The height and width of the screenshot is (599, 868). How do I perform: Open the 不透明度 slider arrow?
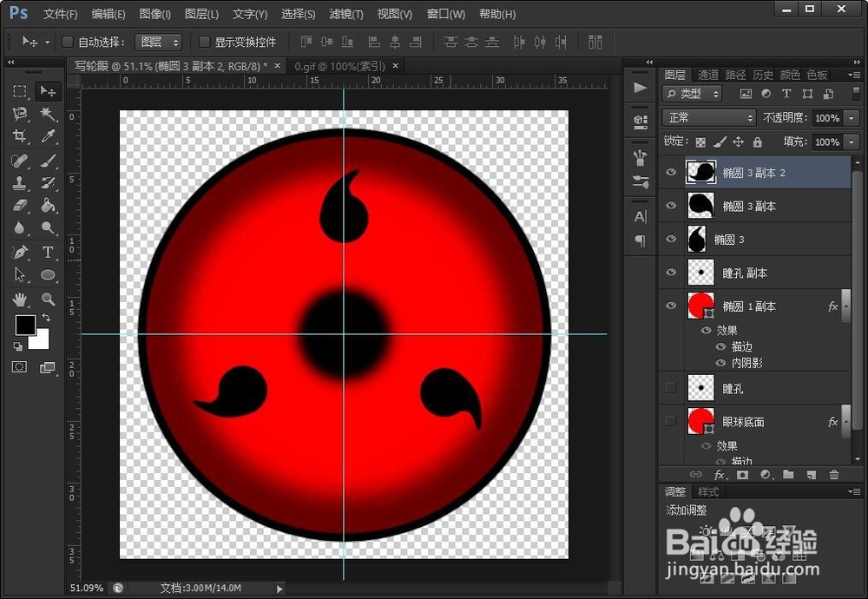coord(852,118)
